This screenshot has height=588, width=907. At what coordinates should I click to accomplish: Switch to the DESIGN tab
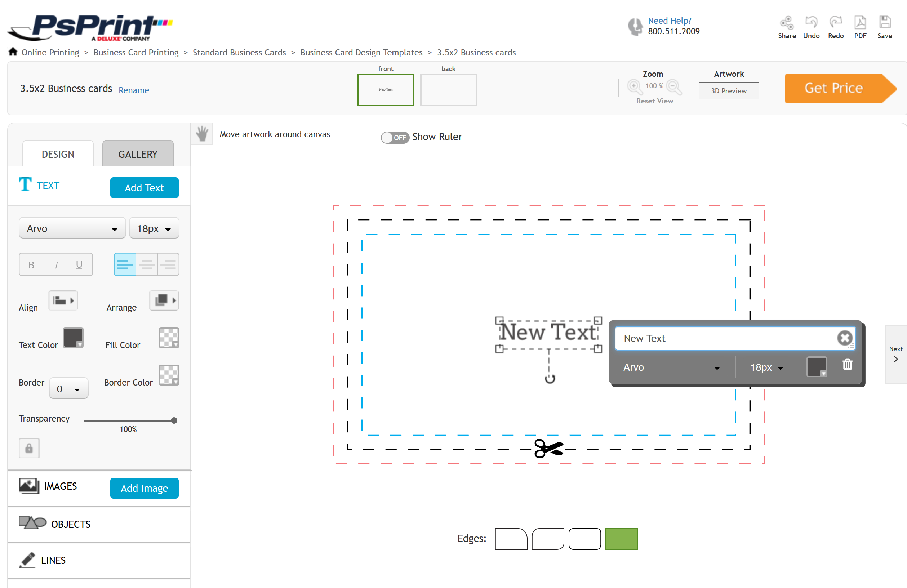pyautogui.click(x=58, y=153)
